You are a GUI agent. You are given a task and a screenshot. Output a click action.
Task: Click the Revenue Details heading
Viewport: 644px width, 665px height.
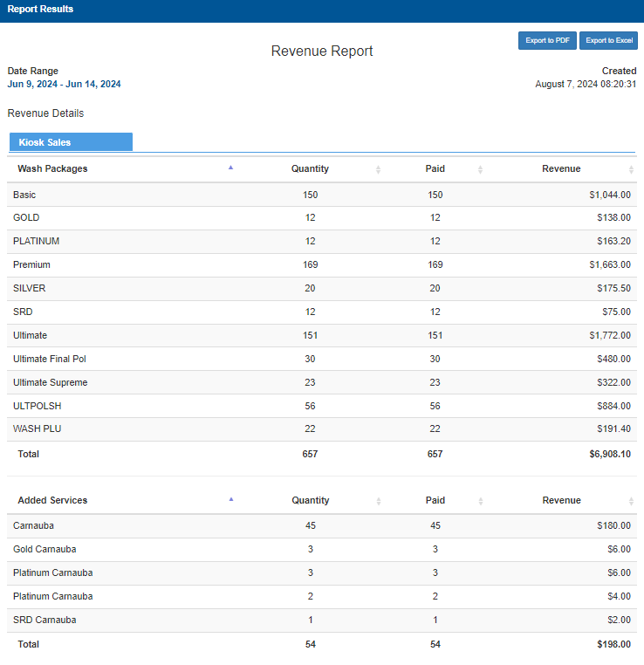point(45,113)
